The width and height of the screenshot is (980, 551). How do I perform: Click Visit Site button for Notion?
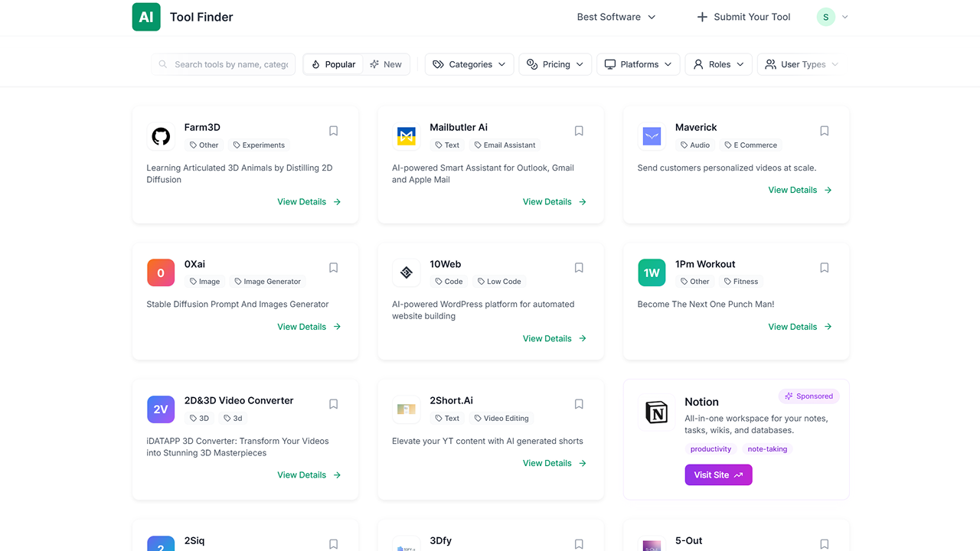[718, 475]
